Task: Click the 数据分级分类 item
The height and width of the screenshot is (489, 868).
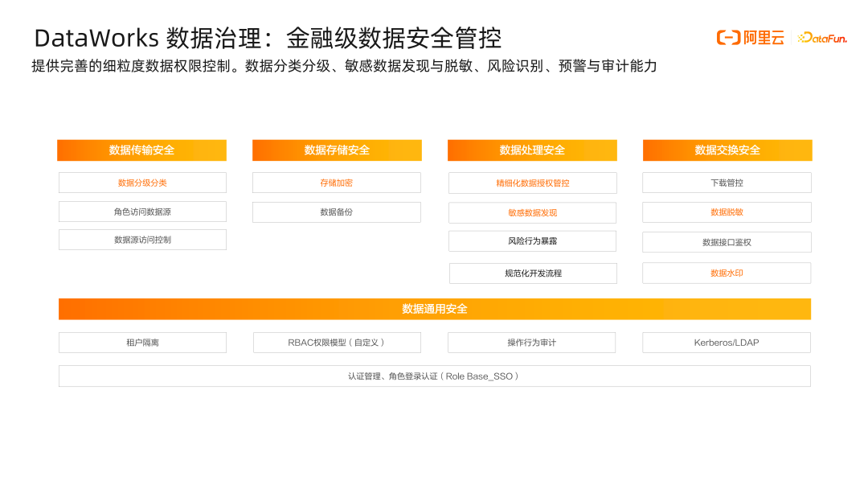Action: click(141, 183)
